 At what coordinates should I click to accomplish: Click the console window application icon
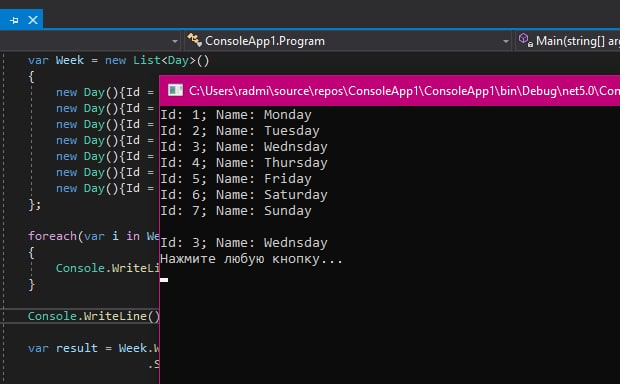coord(175,91)
